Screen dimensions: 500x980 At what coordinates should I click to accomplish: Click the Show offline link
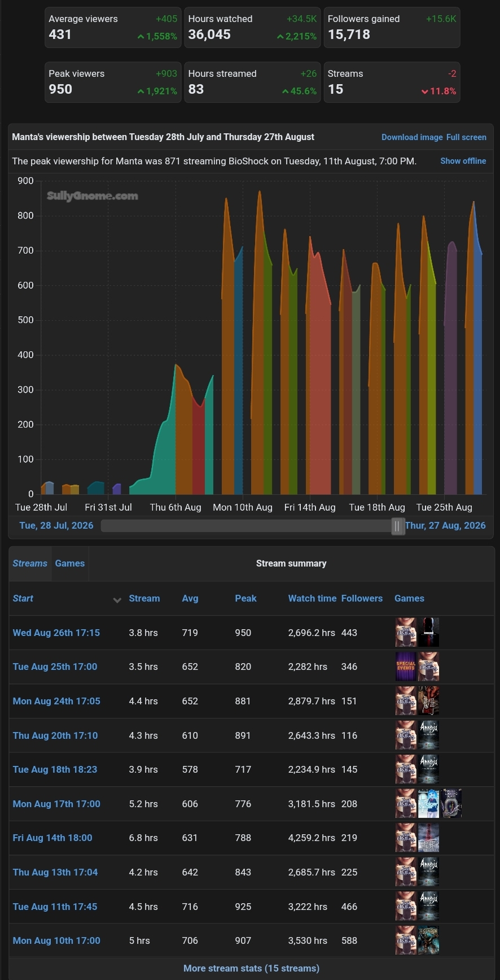tap(463, 161)
